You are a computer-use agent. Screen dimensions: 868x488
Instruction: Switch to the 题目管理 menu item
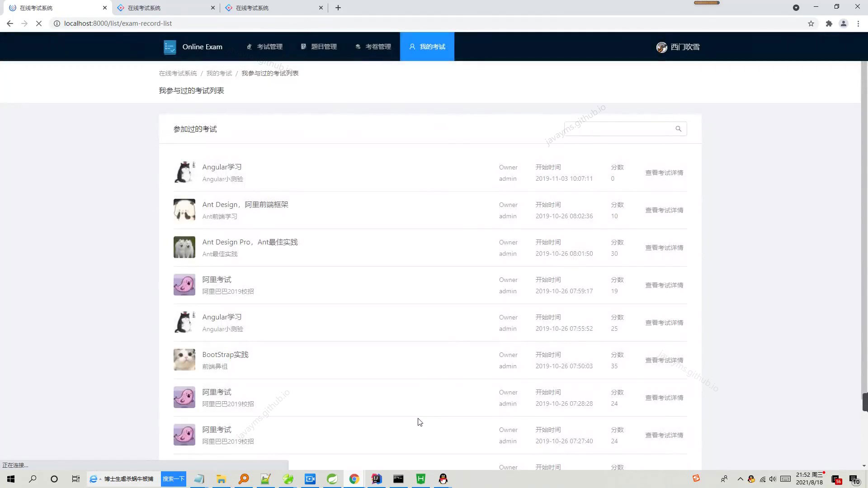click(324, 46)
